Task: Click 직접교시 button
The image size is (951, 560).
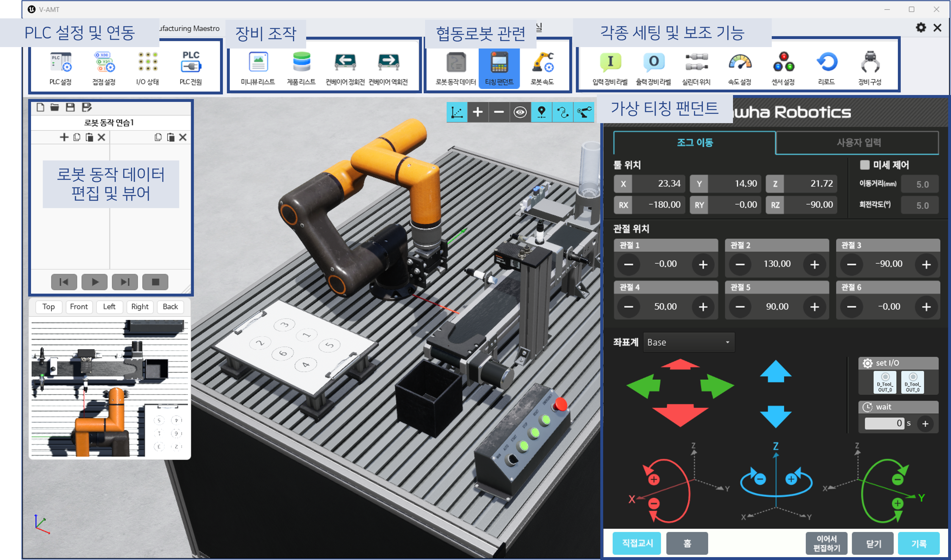Action: (637, 543)
